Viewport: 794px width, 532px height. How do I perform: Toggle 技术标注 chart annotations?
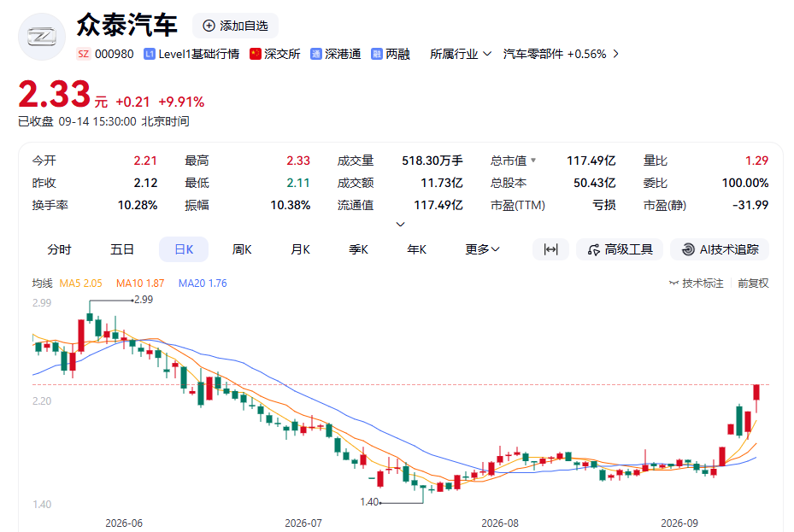697,284
